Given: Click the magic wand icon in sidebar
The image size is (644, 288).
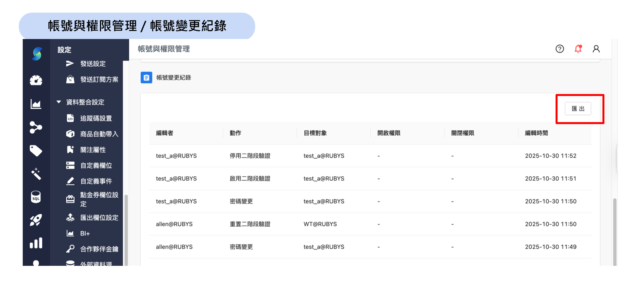Looking at the screenshot, I should pos(36,174).
